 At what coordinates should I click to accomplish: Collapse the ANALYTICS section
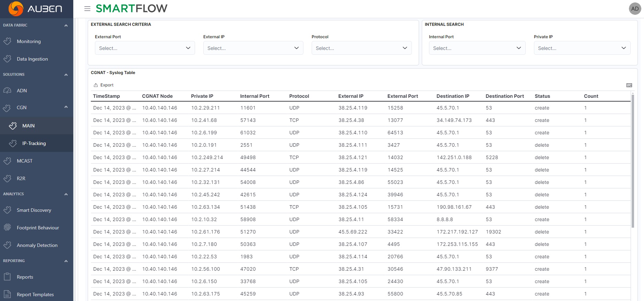pos(66,194)
